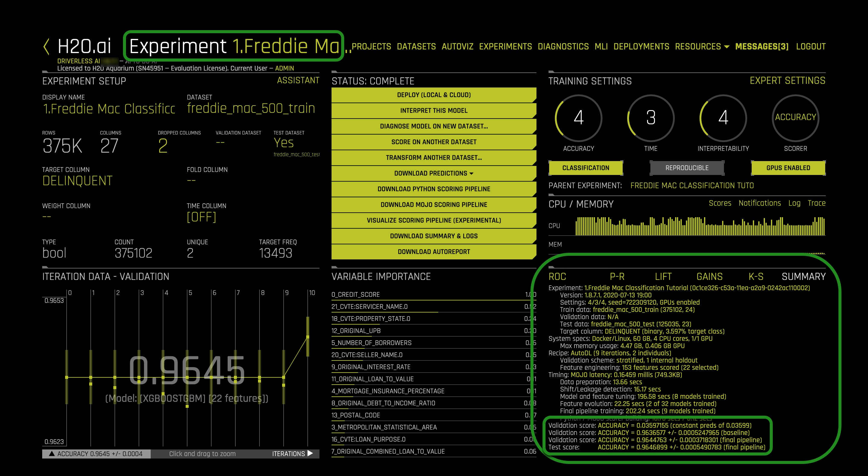Screen dimensions: 868x476
Task: Click DOWNLOAD SUMMARY & LOGS
Action: pos(434,236)
